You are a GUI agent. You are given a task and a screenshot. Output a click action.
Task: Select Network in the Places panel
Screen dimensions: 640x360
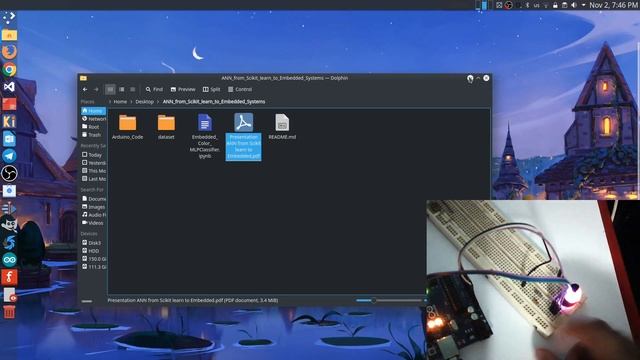click(x=93, y=119)
